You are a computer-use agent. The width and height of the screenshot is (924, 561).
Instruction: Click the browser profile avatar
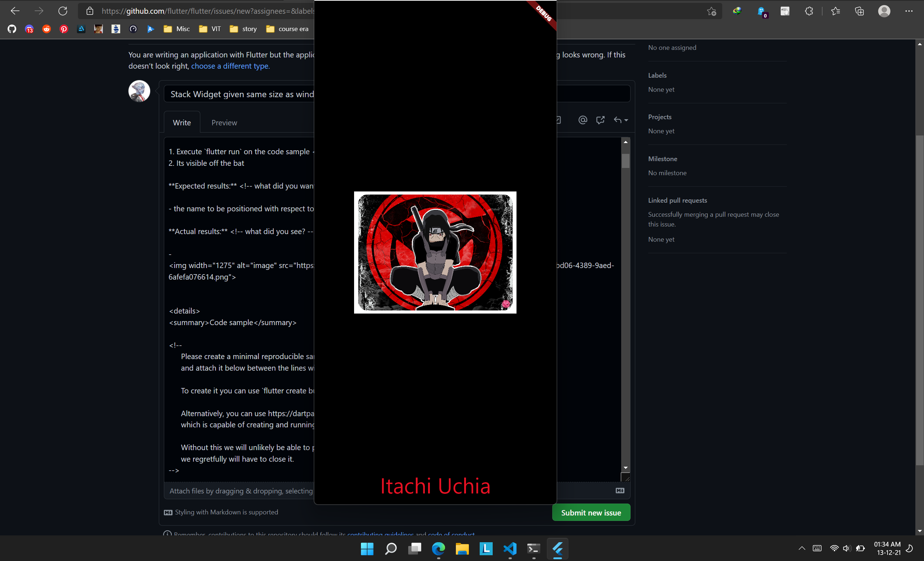pos(884,11)
